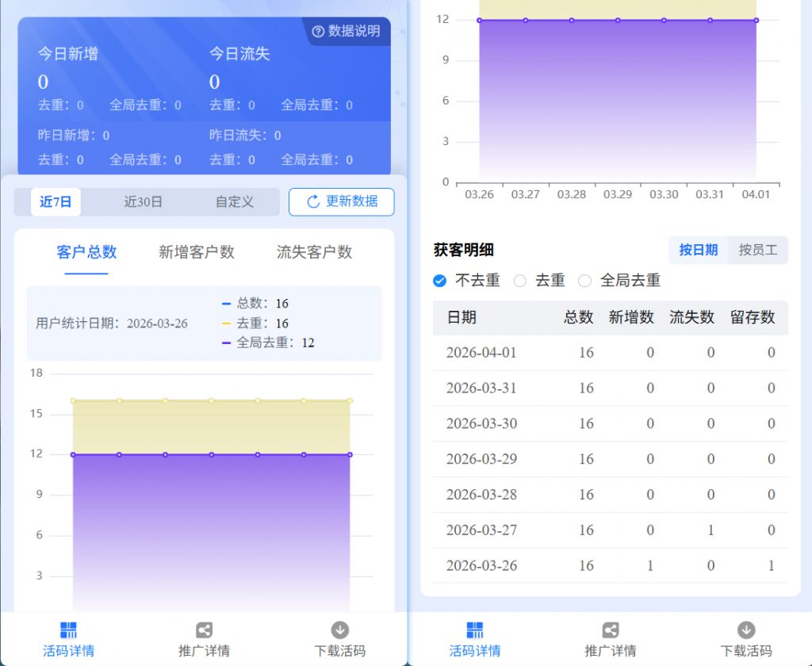Open 推广详情 promotion icon on right page
This screenshot has height=666, width=812.
point(609,629)
